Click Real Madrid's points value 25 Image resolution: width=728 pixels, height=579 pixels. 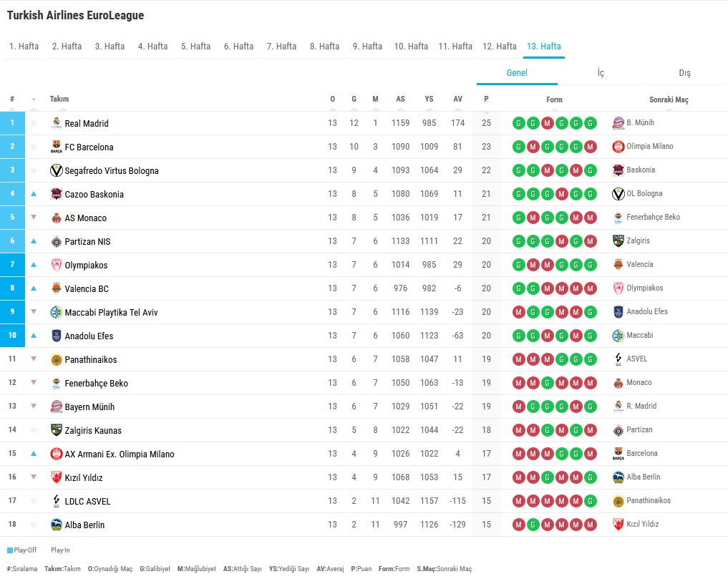[486, 123]
